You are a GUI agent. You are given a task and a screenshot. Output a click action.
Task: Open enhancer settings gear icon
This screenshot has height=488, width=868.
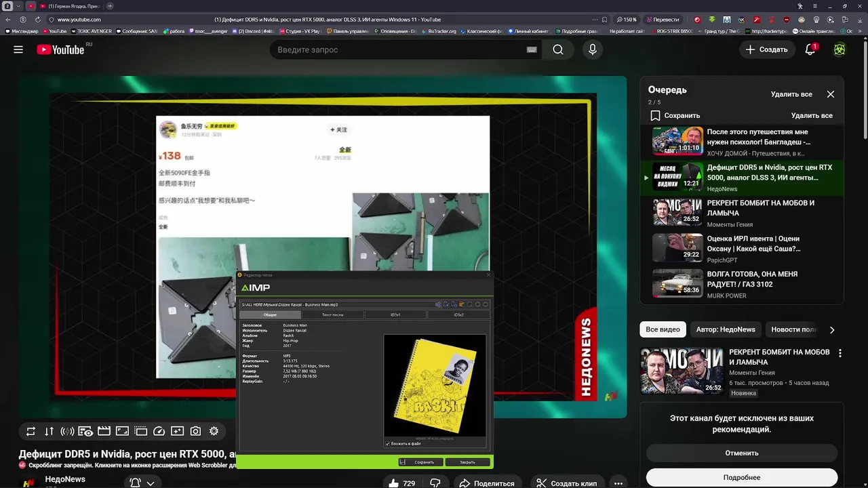pyautogui.click(x=214, y=431)
